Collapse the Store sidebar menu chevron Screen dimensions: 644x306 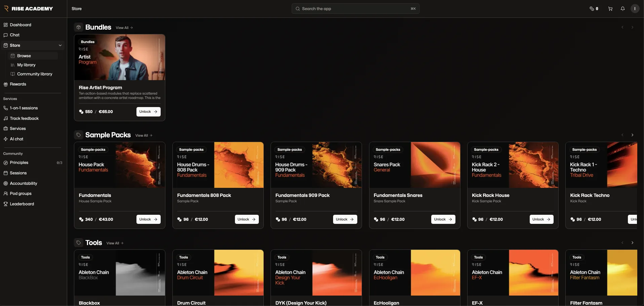click(x=60, y=45)
